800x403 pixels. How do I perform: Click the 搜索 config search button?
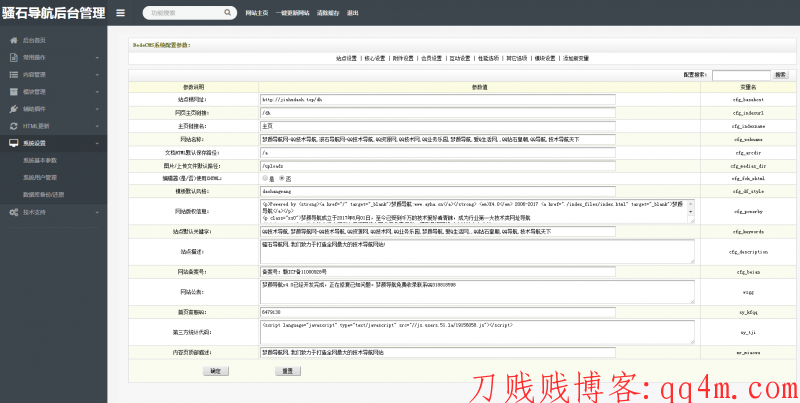point(780,75)
